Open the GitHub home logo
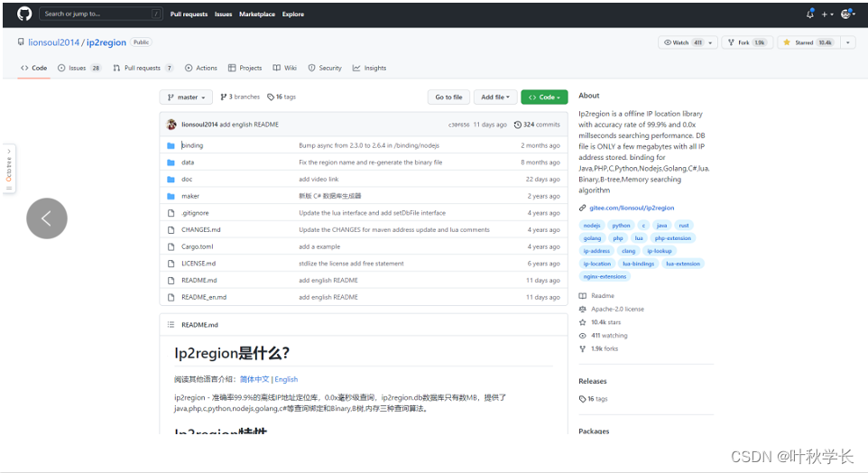The height and width of the screenshot is (473, 868). coord(24,14)
